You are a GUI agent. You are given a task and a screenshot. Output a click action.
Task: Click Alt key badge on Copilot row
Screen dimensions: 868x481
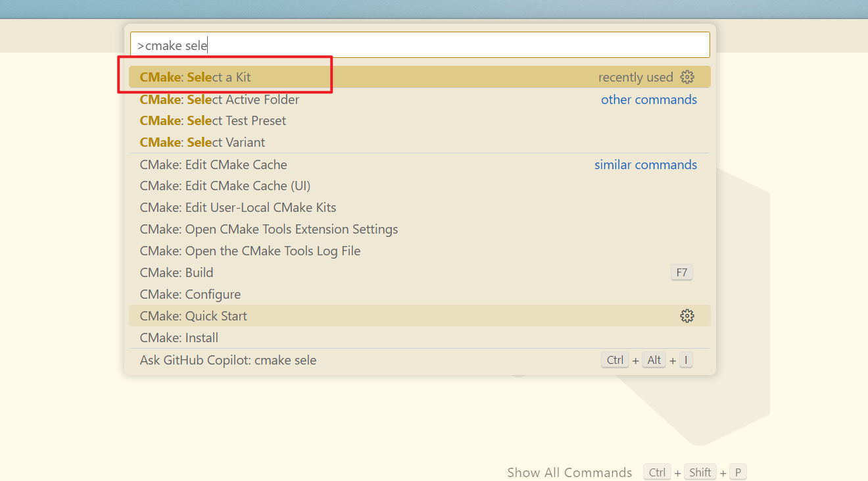coord(654,360)
